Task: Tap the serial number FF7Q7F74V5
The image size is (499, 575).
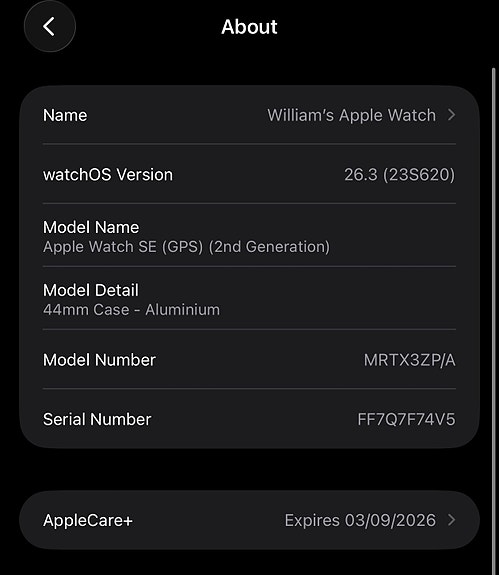Action: point(406,419)
